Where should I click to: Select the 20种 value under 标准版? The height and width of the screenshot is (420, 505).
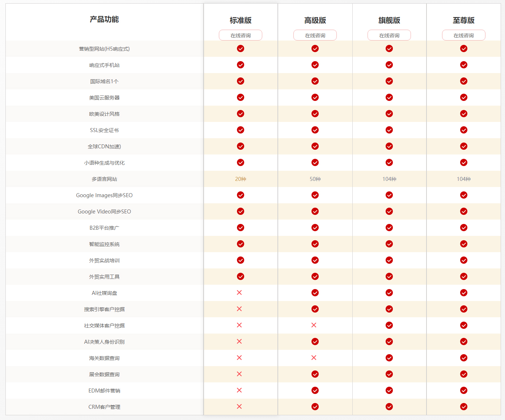point(241,179)
